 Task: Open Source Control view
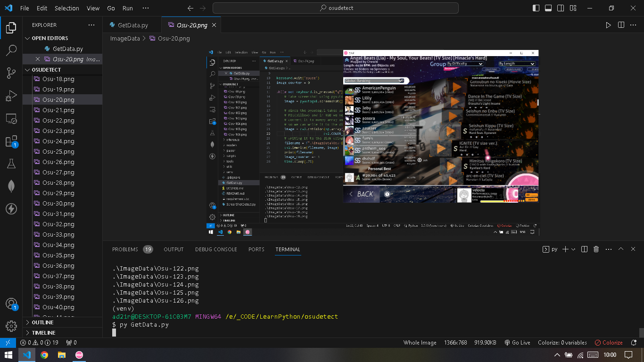coord(11,73)
